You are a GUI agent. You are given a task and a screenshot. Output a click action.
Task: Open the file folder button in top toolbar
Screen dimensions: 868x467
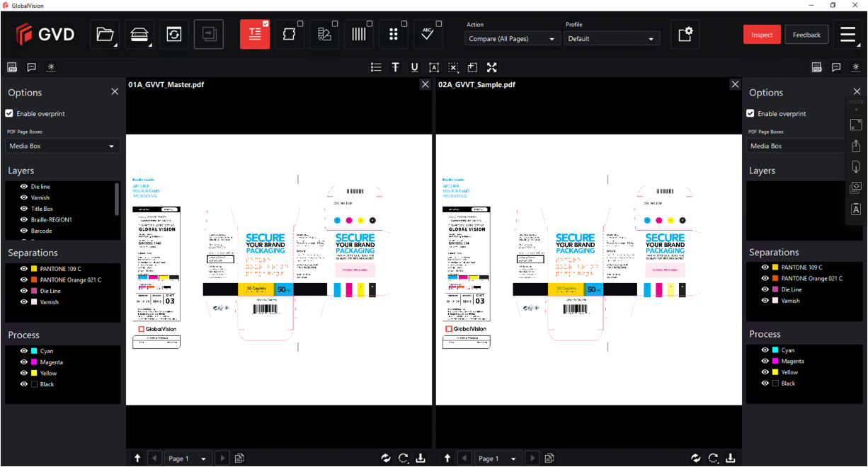[105, 34]
